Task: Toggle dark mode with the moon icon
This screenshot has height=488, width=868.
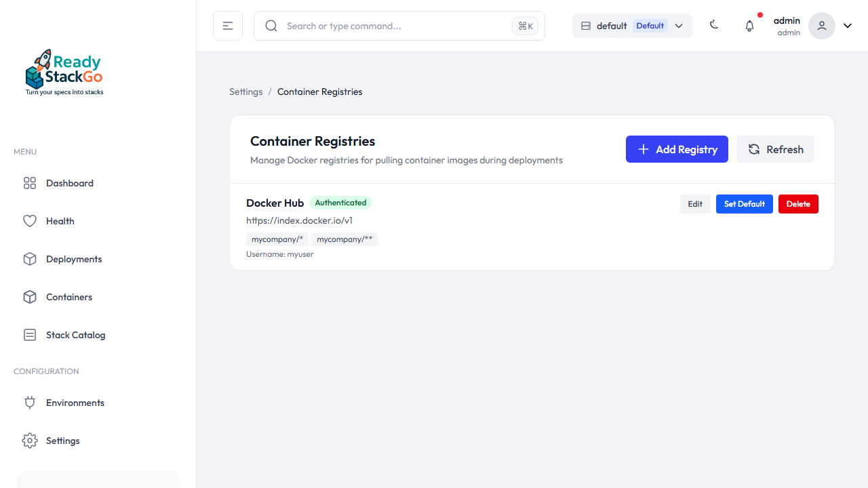Action: (714, 25)
